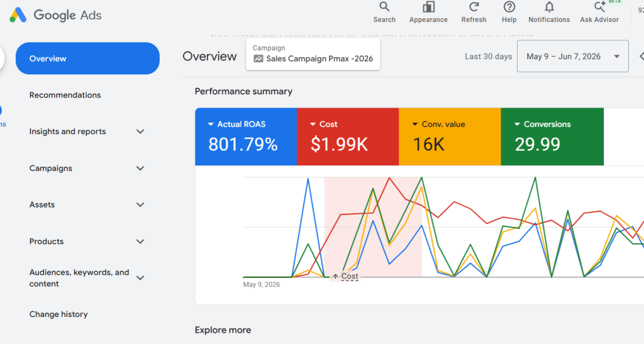Click the 29.99 conversions figure
Image resolution: width=644 pixels, height=344 pixels.
point(537,145)
